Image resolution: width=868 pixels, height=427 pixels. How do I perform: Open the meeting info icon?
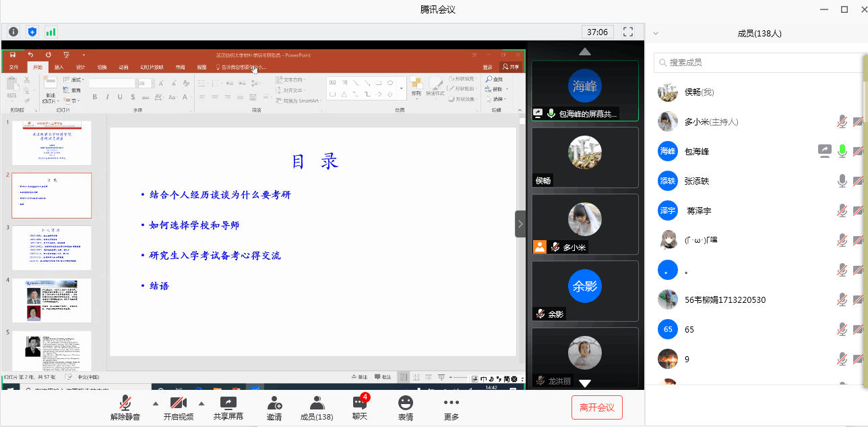click(13, 32)
